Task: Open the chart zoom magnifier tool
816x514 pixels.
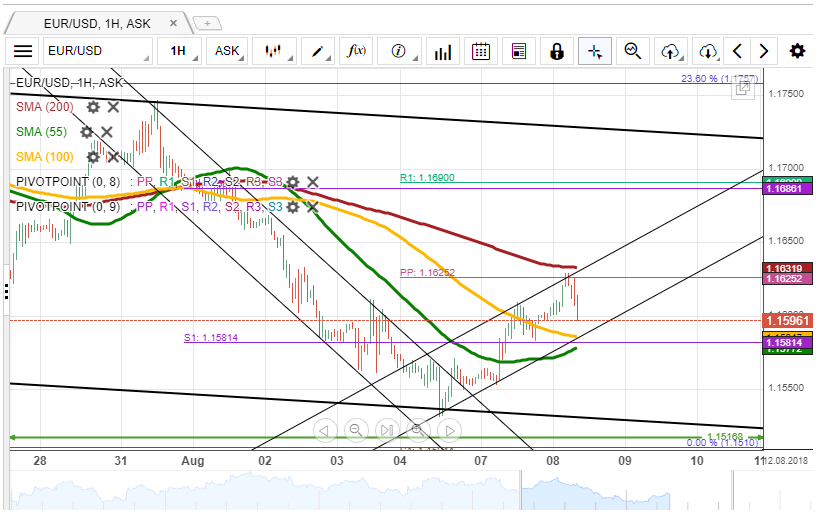Action: 633,51
